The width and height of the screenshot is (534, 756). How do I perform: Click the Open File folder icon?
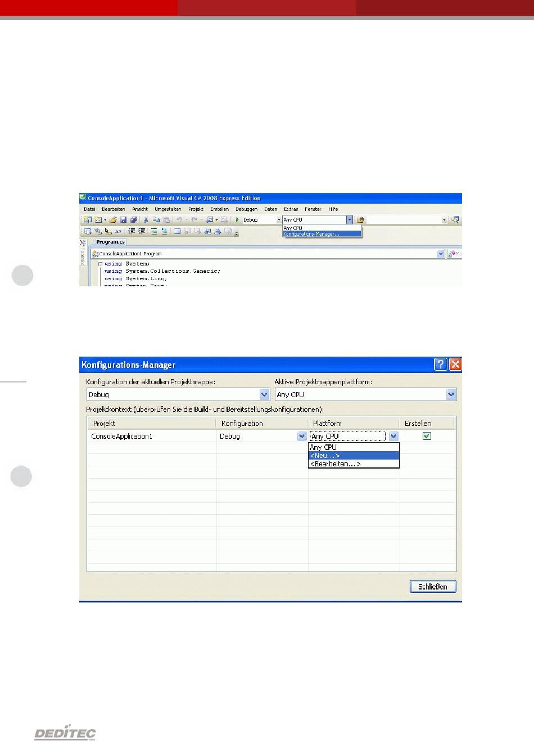[113, 220]
